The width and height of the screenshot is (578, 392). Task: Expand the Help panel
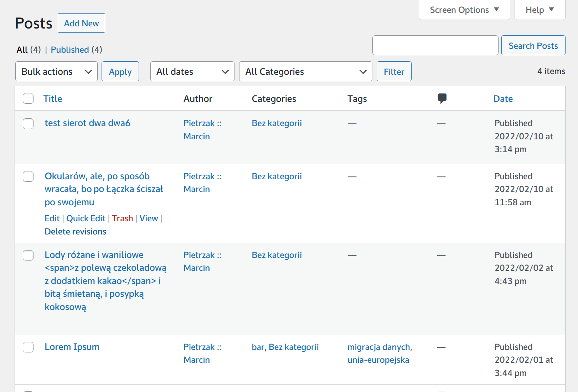click(x=540, y=10)
